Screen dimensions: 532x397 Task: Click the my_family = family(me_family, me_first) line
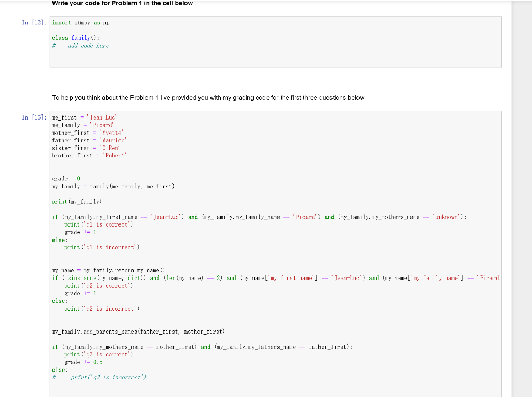click(x=113, y=186)
